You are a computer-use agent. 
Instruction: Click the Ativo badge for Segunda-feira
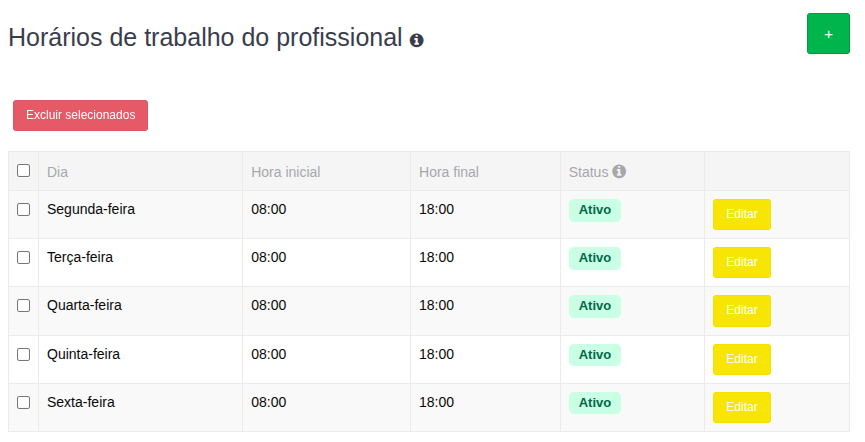coord(595,210)
